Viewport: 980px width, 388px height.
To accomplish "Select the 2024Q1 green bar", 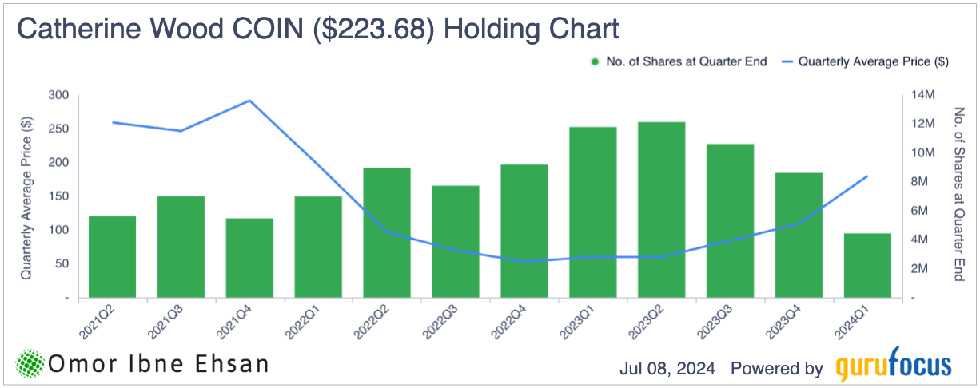I will (x=867, y=265).
